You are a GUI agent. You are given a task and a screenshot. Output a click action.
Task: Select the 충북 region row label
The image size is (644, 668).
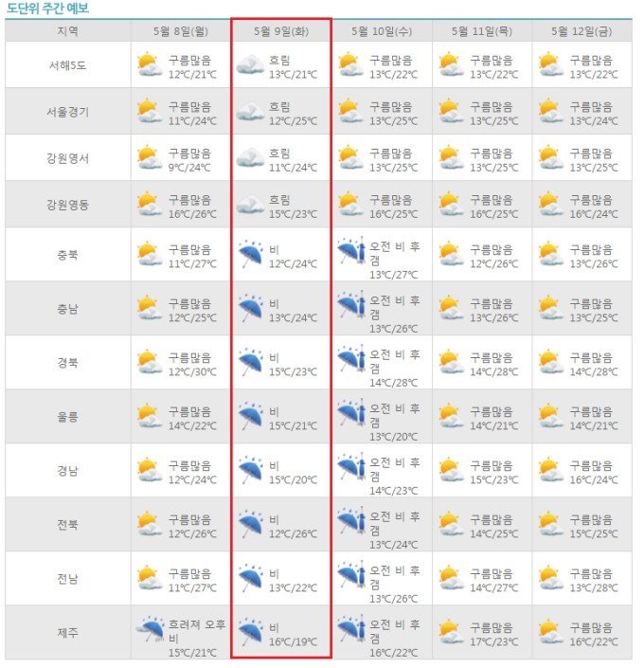pos(68,255)
